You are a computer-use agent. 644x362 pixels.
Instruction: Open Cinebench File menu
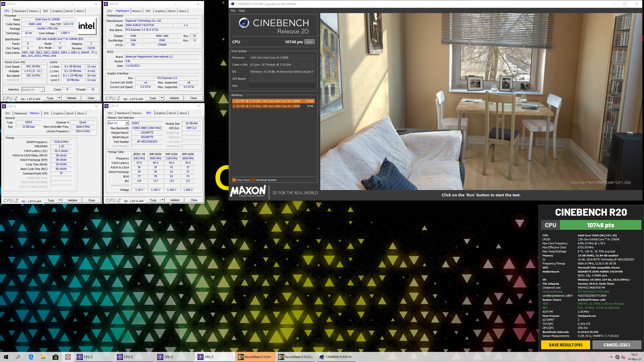click(x=233, y=11)
